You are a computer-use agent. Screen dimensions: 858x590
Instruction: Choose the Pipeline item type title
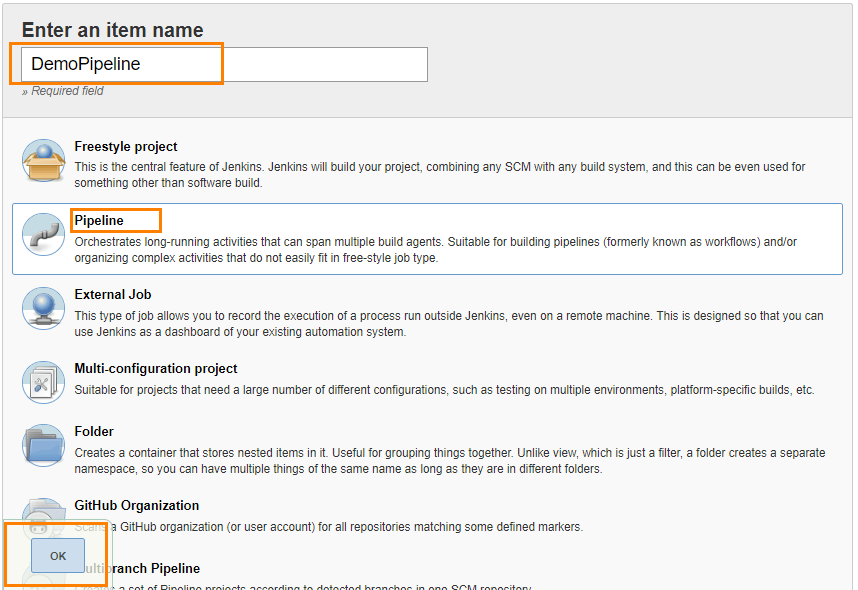(99, 220)
